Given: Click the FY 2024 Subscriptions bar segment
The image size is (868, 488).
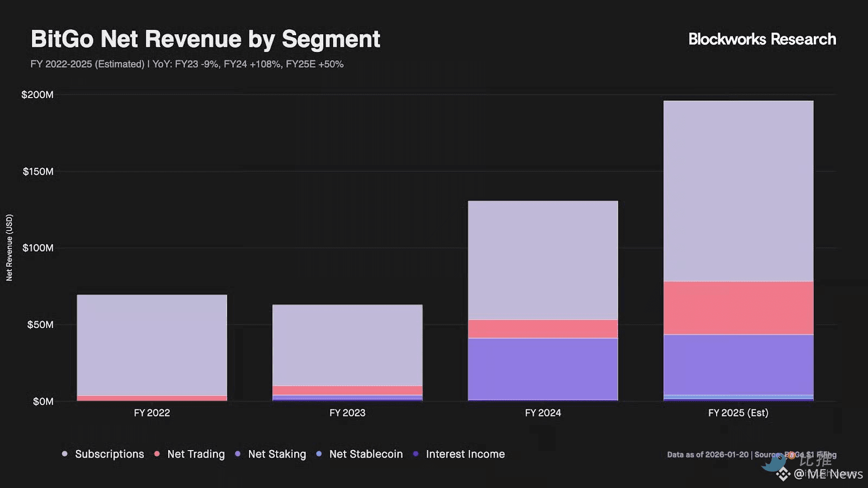Looking at the screenshot, I should tap(542, 260).
